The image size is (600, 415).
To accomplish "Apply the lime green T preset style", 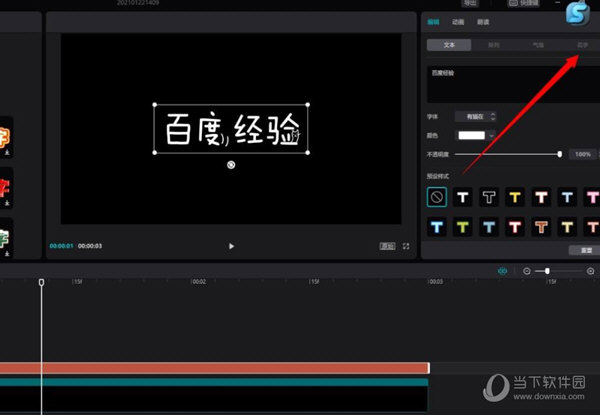I will [463, 227].
